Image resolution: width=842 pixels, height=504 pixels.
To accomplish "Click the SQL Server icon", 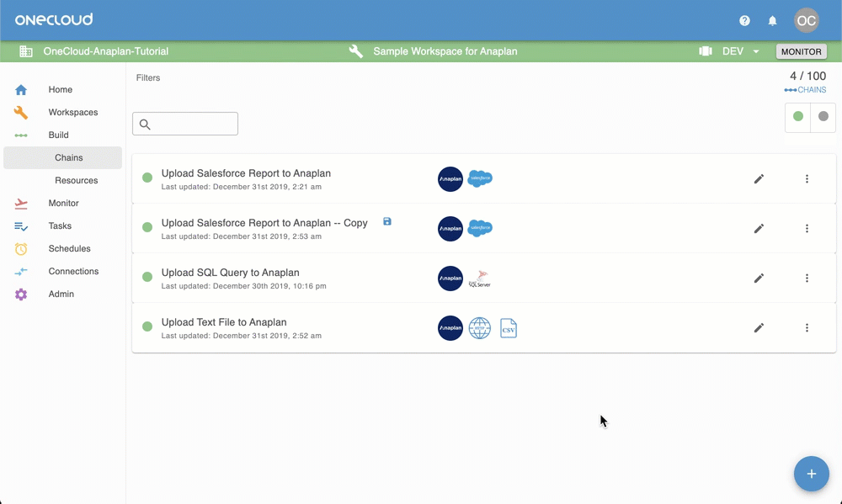I will coord(480,279).
